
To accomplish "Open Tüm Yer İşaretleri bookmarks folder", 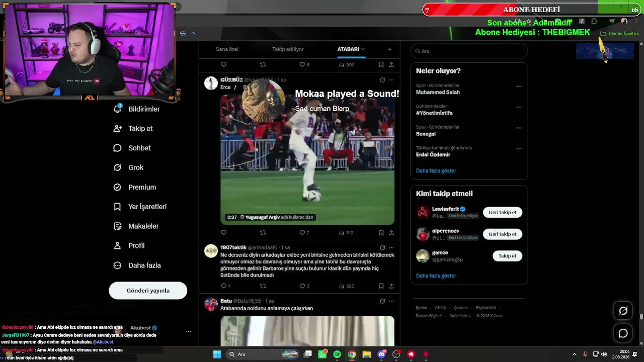I will coord(620,34).
